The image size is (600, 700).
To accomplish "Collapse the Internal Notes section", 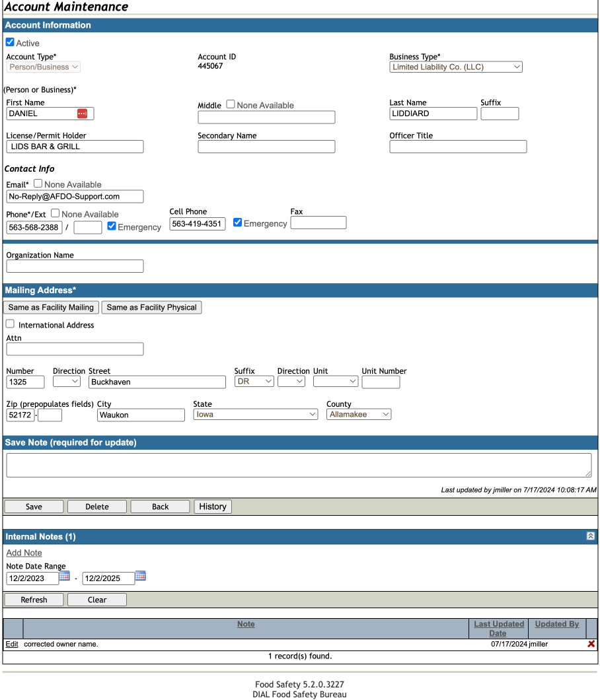I will [590, 536].
